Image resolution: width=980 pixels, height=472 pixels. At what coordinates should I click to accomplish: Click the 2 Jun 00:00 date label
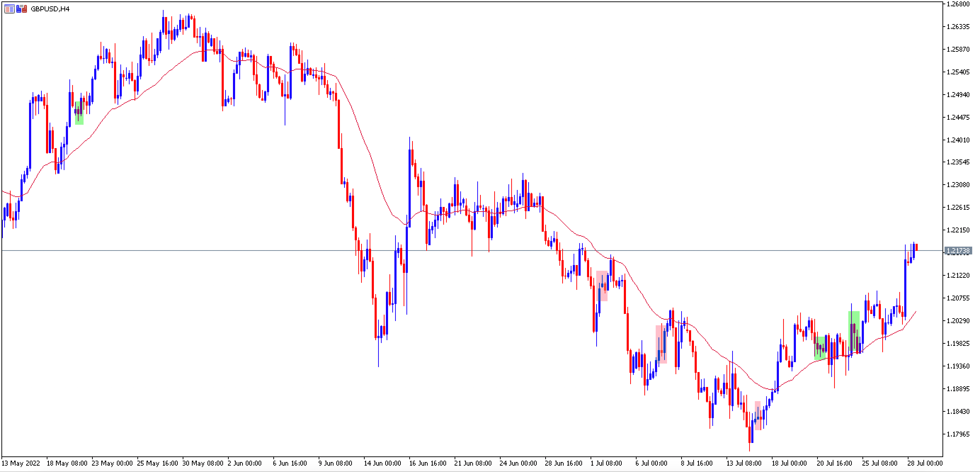click(x=245, y=463)
